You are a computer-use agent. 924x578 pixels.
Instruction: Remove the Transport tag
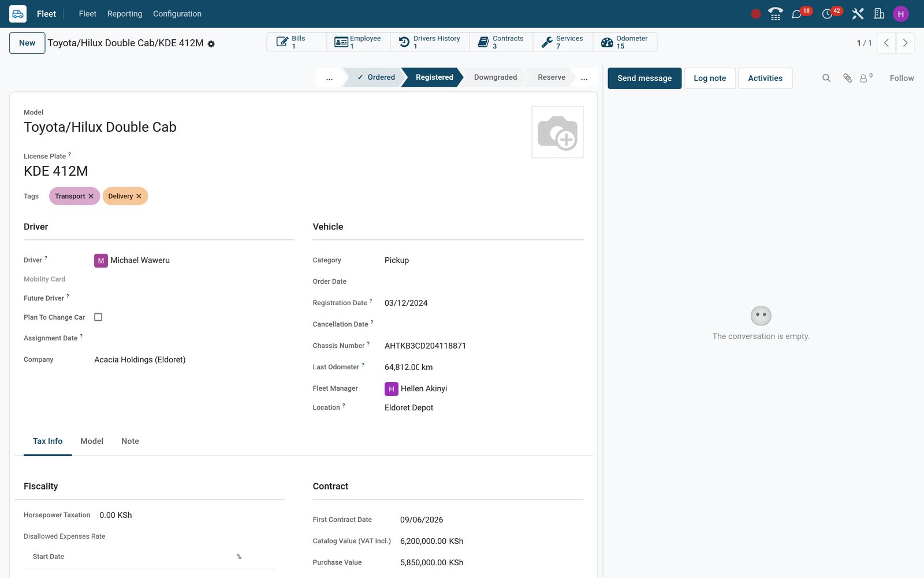point(91,197)
